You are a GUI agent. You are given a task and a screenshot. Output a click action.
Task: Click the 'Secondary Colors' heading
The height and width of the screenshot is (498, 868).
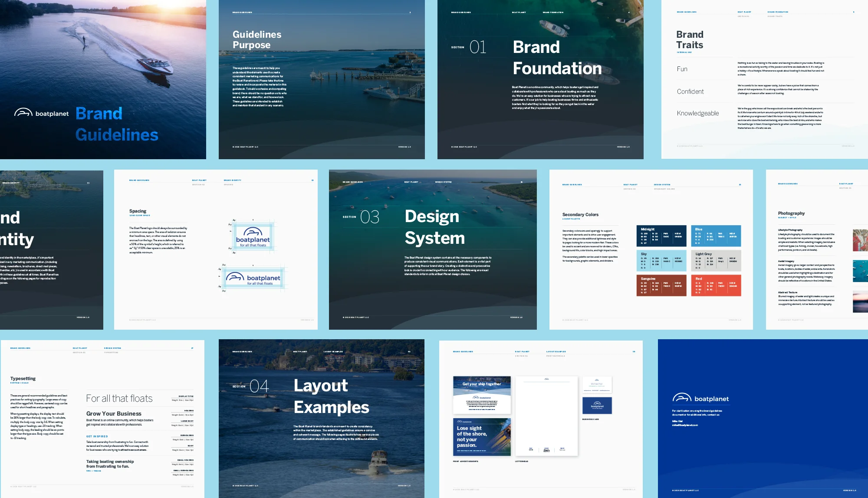(x=580, y=214)
